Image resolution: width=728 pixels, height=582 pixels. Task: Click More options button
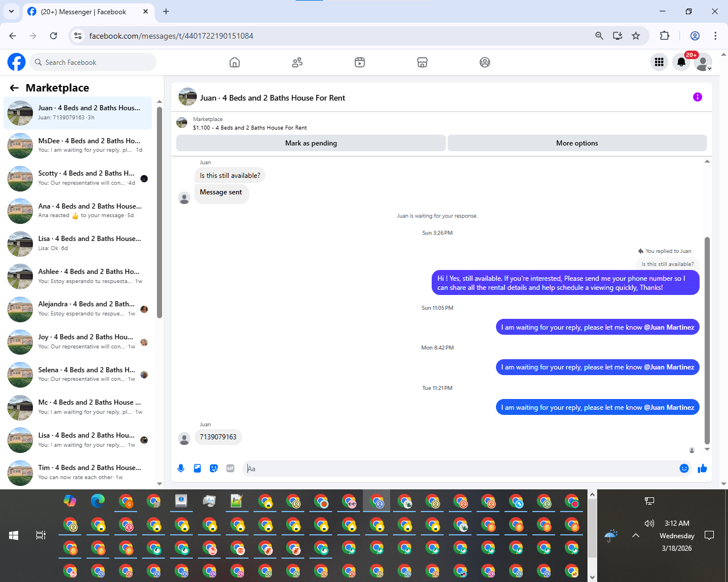coord(577,143)
